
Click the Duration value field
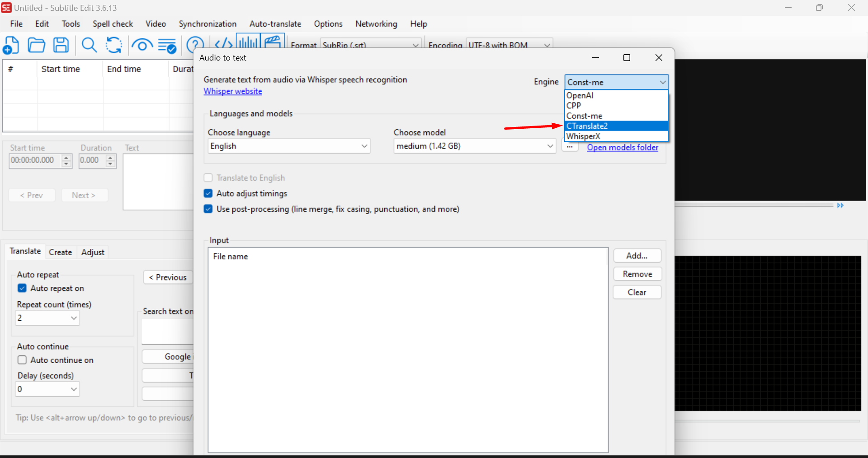(x=92, y=161)
